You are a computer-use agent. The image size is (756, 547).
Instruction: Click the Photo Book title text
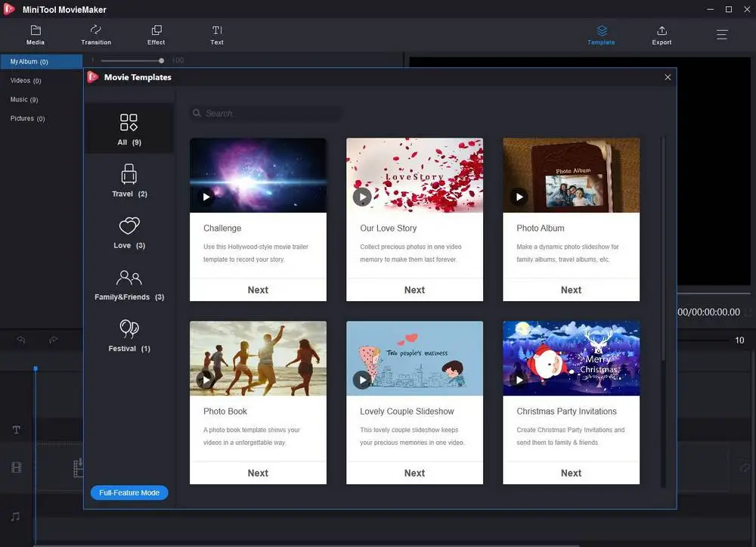tap(225, 412)
